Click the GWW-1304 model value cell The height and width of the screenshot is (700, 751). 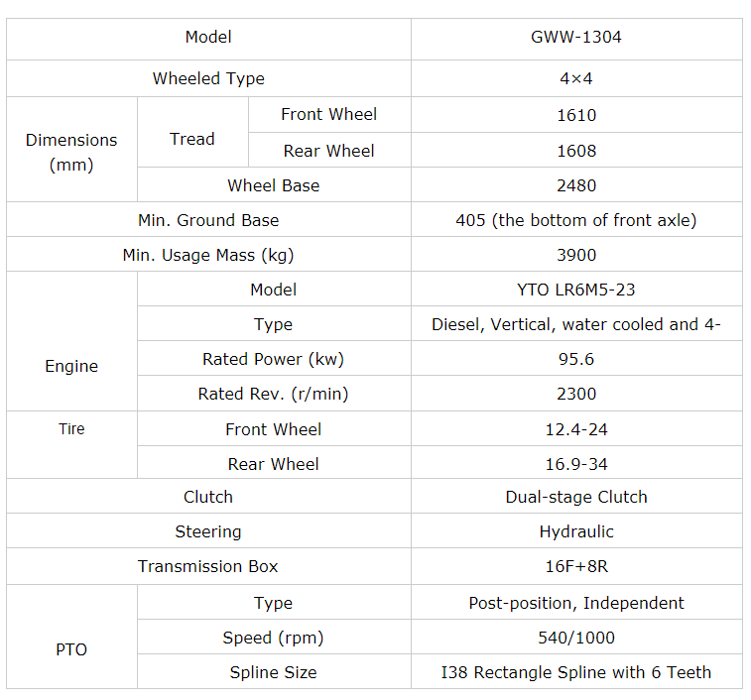575,38
